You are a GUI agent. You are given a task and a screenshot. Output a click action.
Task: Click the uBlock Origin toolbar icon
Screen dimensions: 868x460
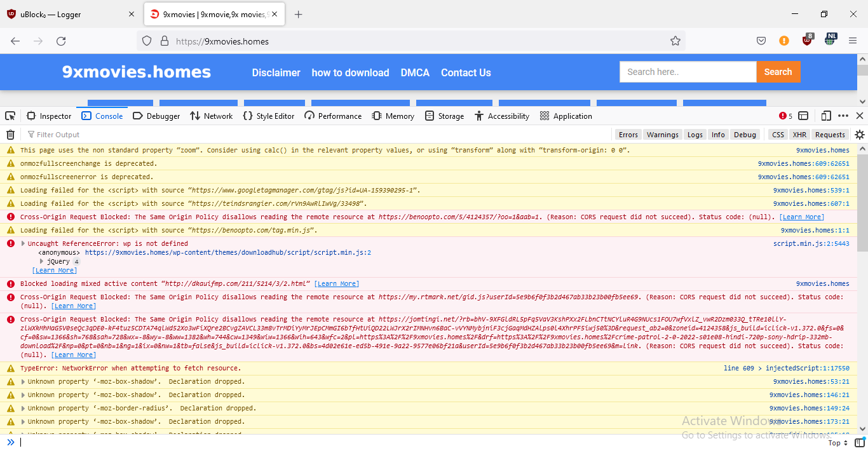807,40
